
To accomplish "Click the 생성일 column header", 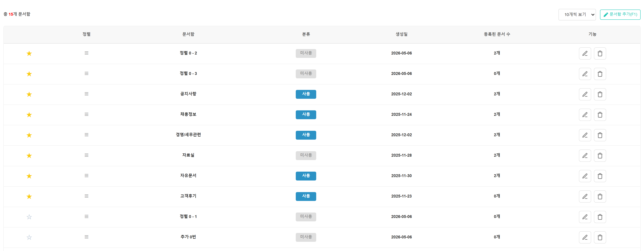I will (402, 34).
